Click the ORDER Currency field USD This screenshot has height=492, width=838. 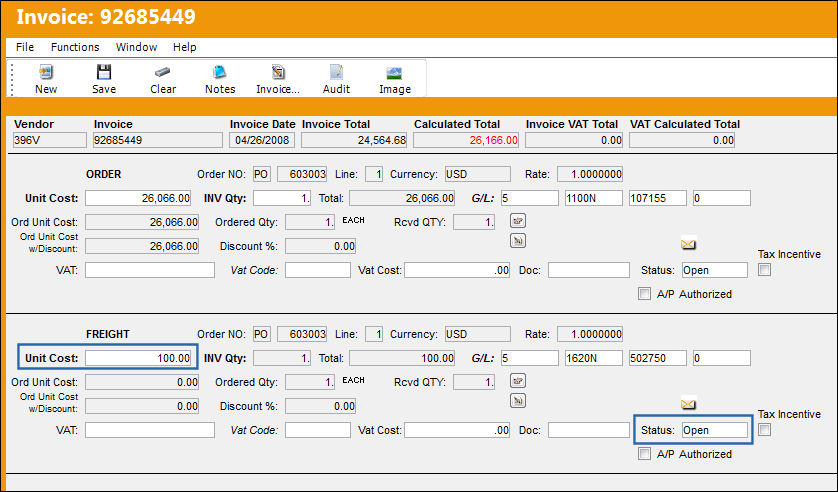pos(477,174)
